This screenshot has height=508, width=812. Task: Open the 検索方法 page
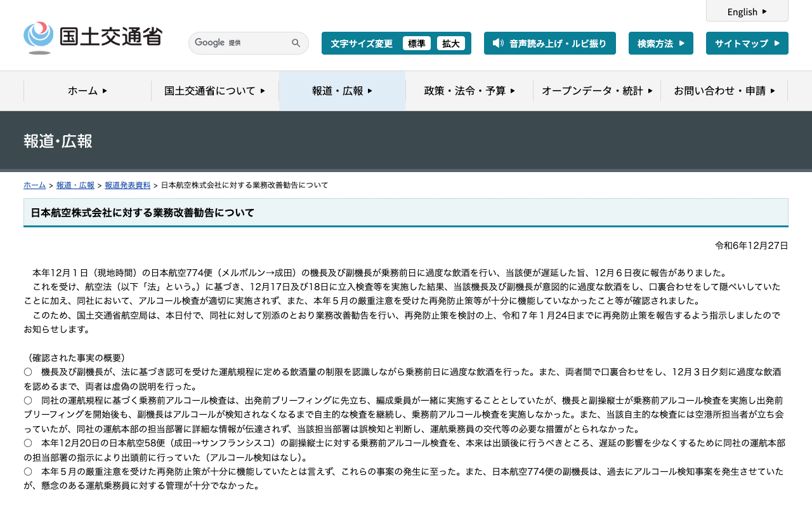click(661, 43)
